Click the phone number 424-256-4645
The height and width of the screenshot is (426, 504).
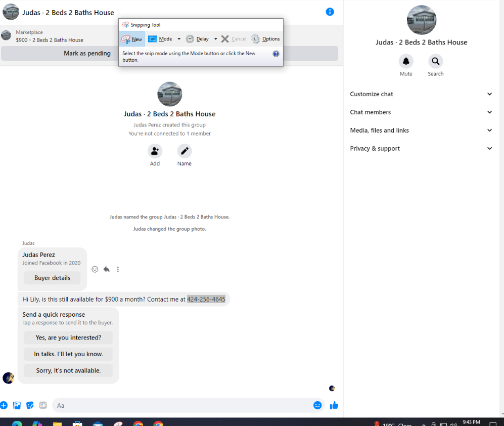[x=206, y=299]
